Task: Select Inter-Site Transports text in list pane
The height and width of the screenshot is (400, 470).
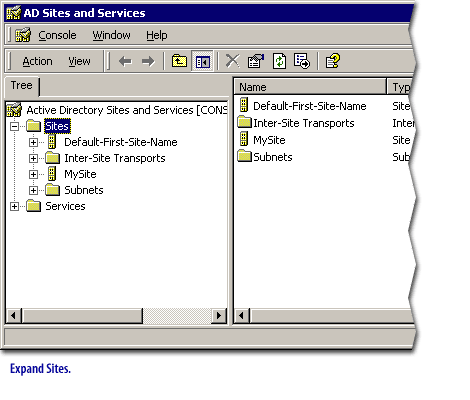Action: click(x=304, y=123)
